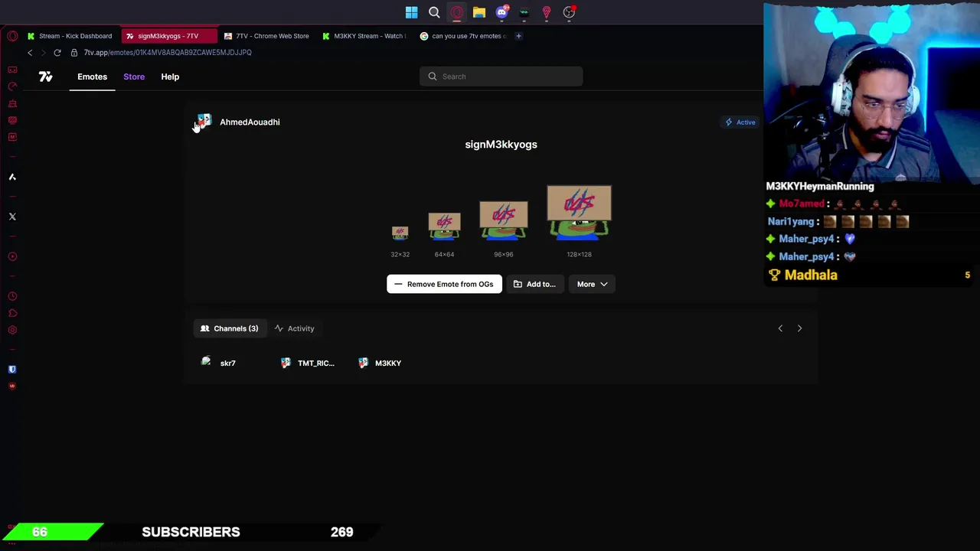
Task: Open GX Cleaner icon in sidebar
Action: [12, 103]
